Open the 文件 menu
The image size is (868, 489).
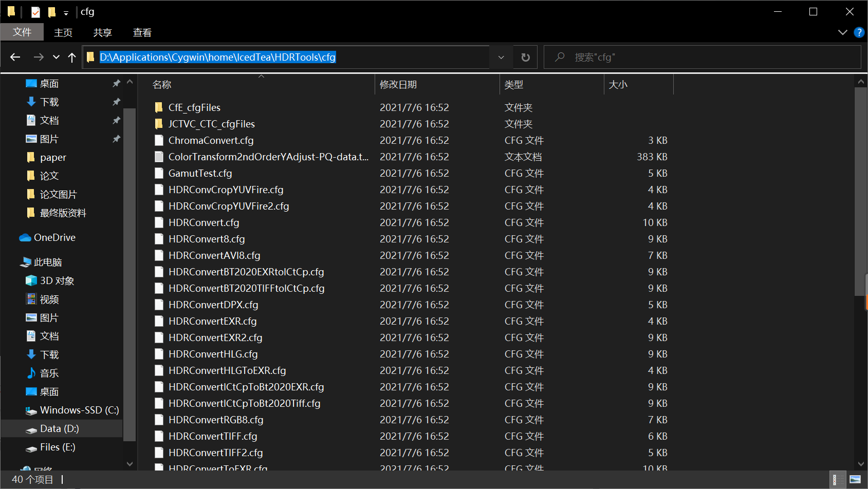(x=22, y=32)
